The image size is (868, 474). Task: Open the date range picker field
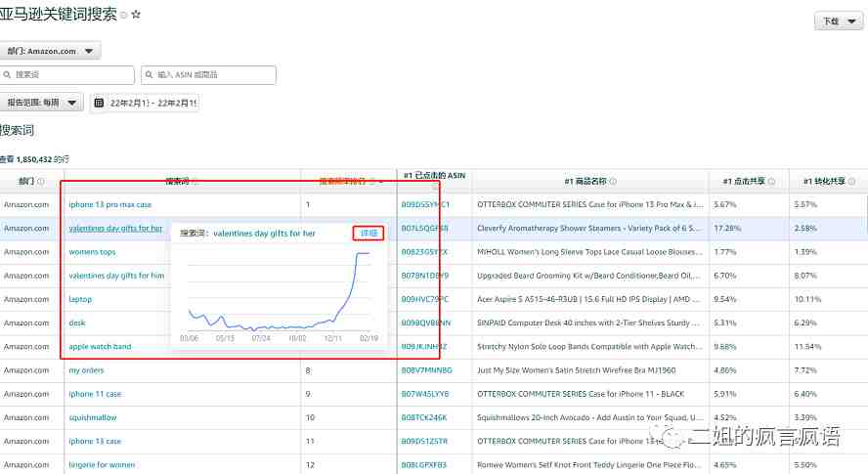pos(145,103)
